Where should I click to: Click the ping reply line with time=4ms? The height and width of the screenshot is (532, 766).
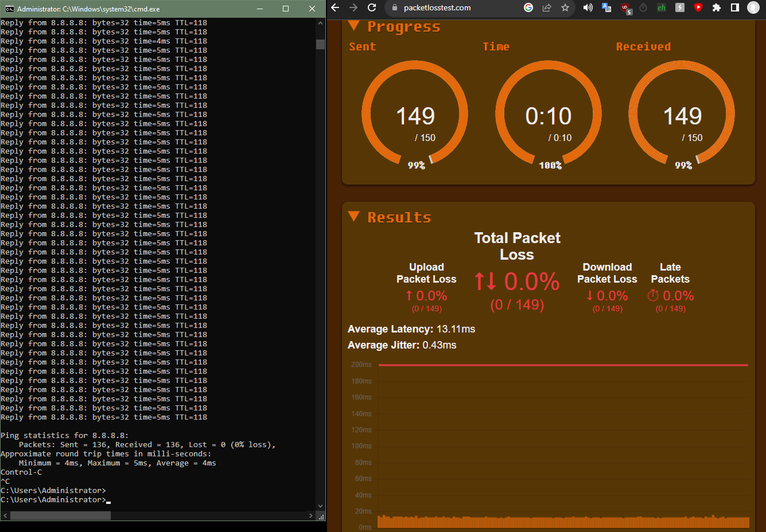(x=104, y=41)
